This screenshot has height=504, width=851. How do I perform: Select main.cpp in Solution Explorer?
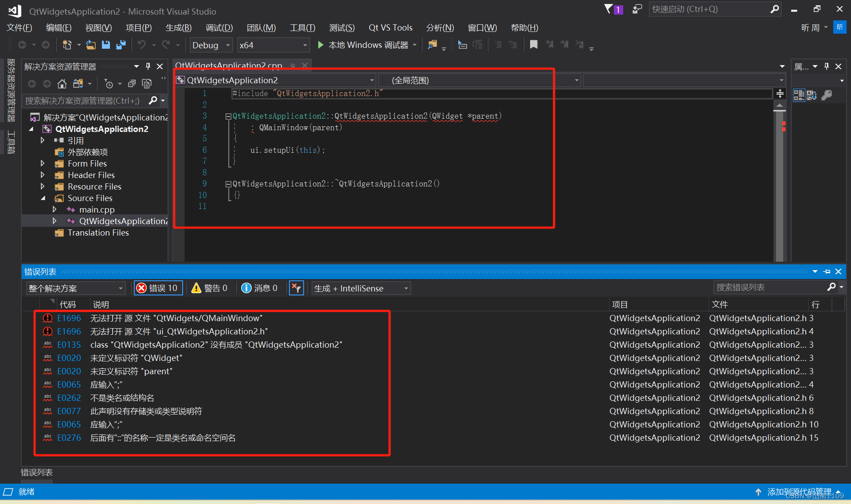point(97,209)
